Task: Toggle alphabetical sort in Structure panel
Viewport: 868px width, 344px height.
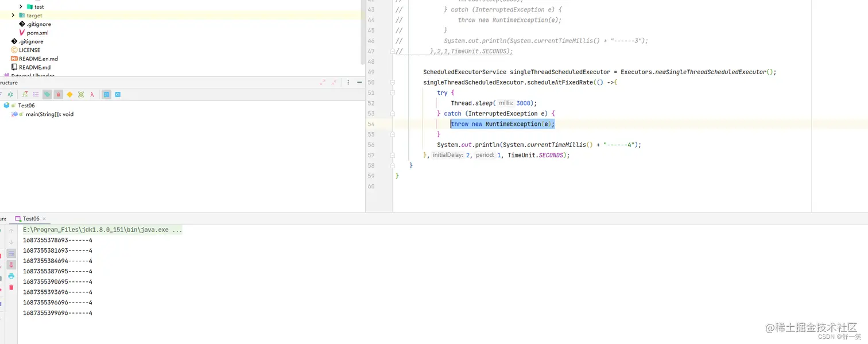Action: pos(10,94)
